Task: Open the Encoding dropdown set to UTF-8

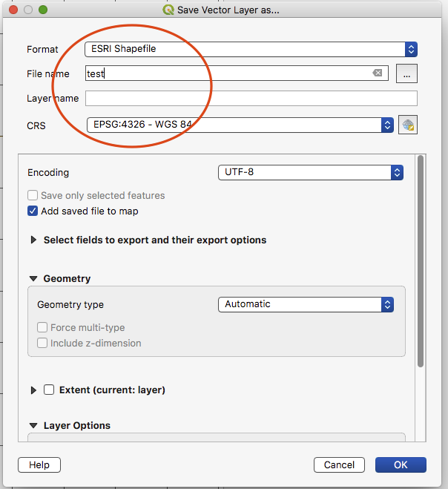Action: tap(311, 172)
